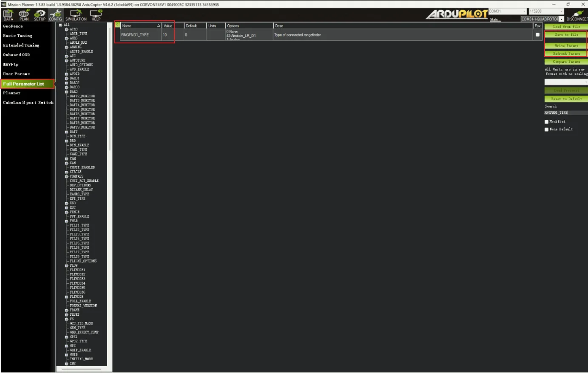Image resolution: width=588 pixels, height=373 pixels.
Task: Open the DATA flight data screen
Action: [8, 15]
